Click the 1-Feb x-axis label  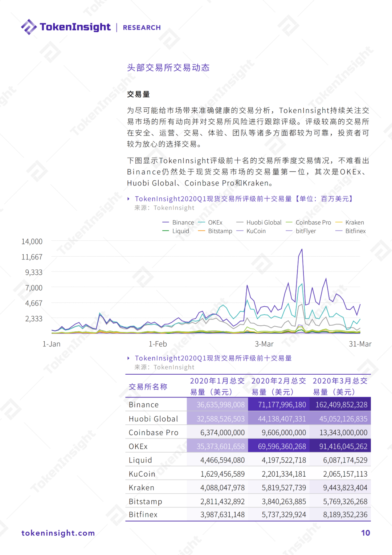(158, 344)
